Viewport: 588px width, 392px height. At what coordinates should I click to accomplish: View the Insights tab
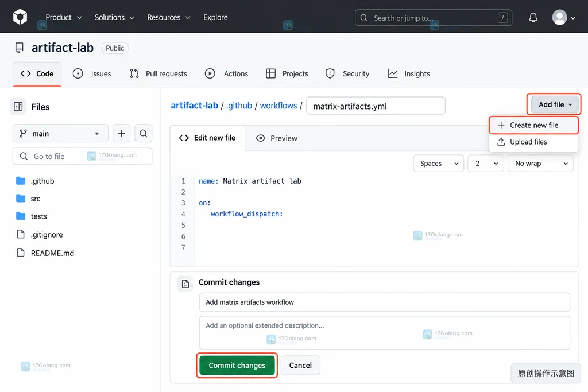409,74
